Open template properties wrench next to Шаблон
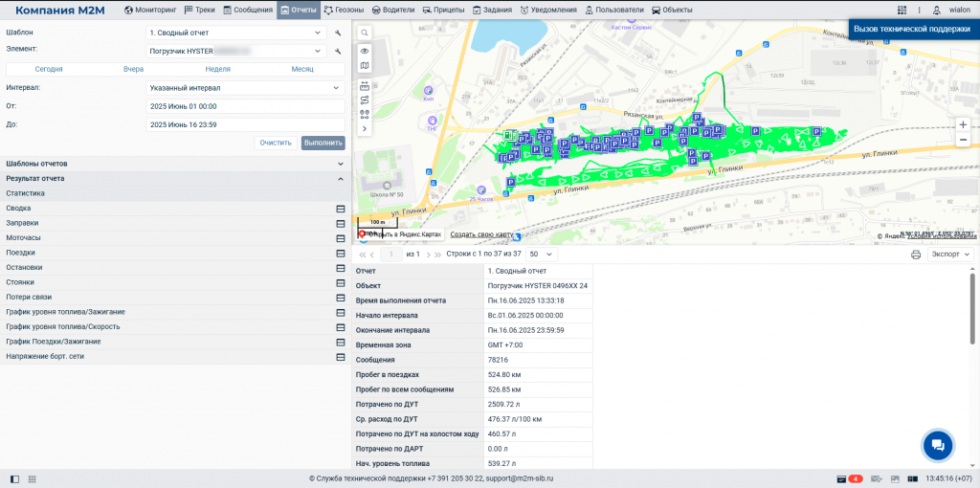Screen dimensions: 980x488 point(338,33)
